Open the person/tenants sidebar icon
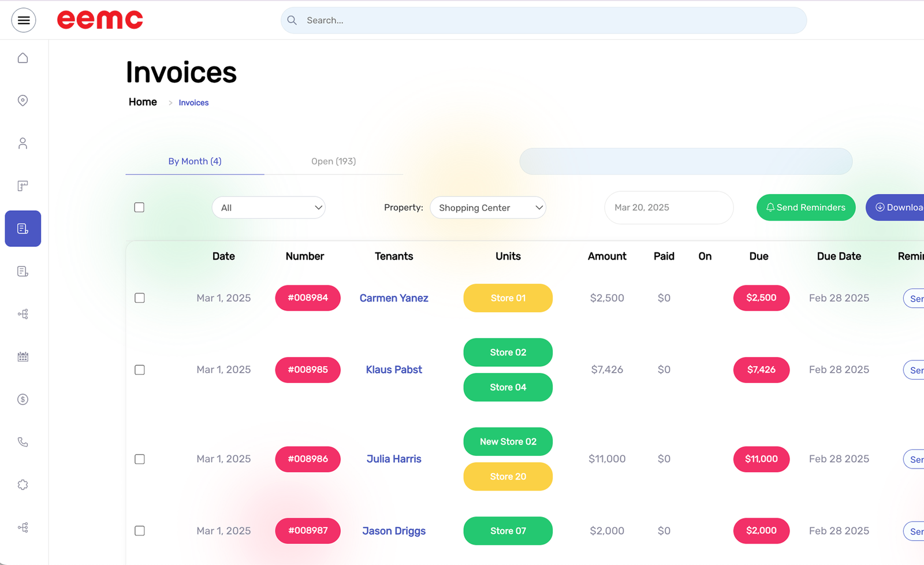This screenshot has width=924, height=565. coord(23,143)
